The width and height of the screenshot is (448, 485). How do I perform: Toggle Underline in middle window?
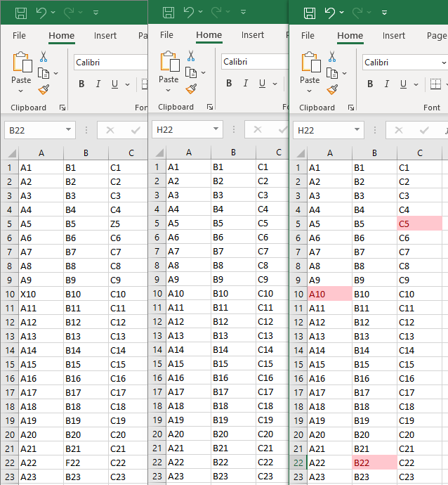[x=262, y=83]
